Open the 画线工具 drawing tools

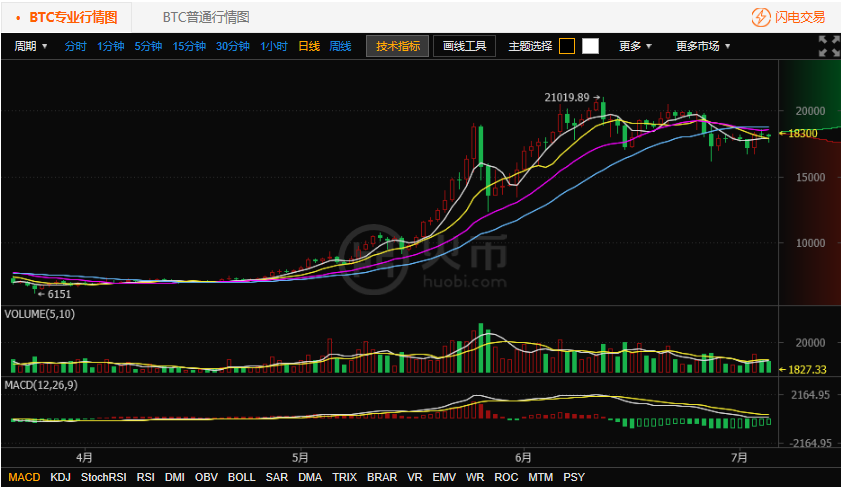pyautogui.click(x=464, y=46)
